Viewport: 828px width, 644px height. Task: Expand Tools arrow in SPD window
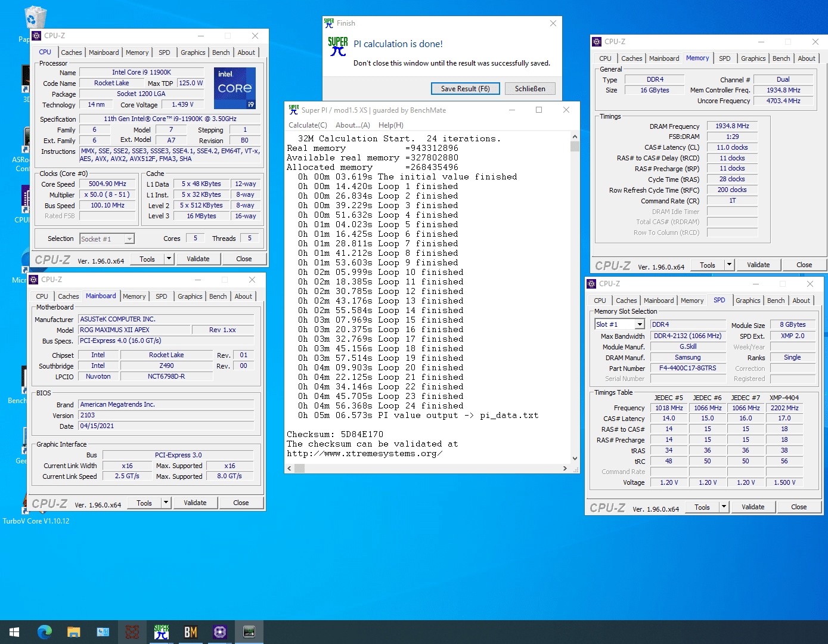coord(724,507)
